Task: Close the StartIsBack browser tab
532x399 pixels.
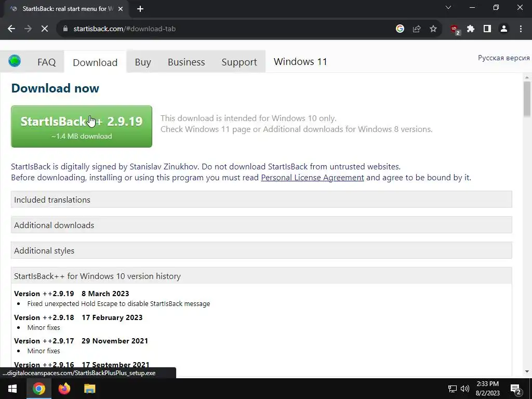Action: pyautogui.click(x=121, y=9)
